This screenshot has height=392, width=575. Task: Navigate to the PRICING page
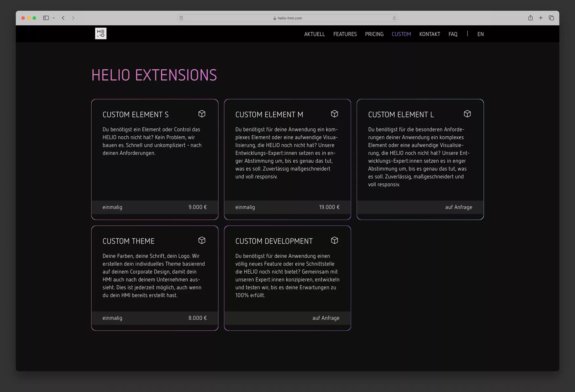pyautogui.click(x=374, y=34)
